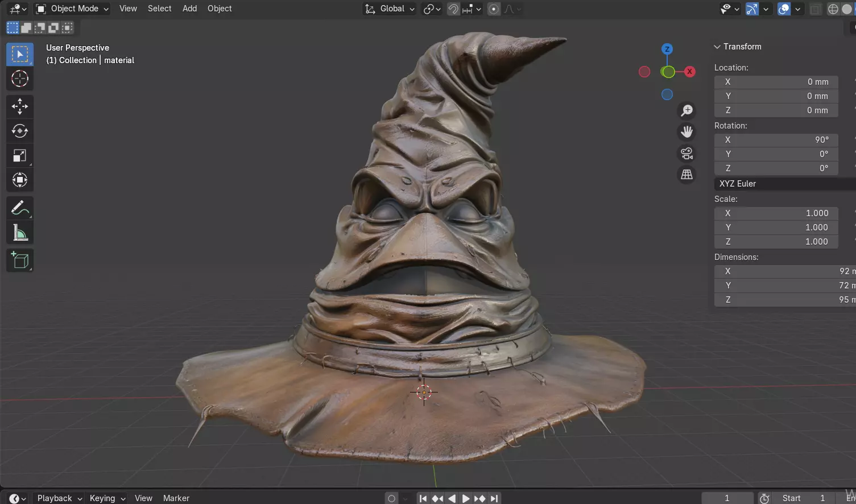Toggle X-ray mode
The image size is (856, 504).
click(816, 9)
